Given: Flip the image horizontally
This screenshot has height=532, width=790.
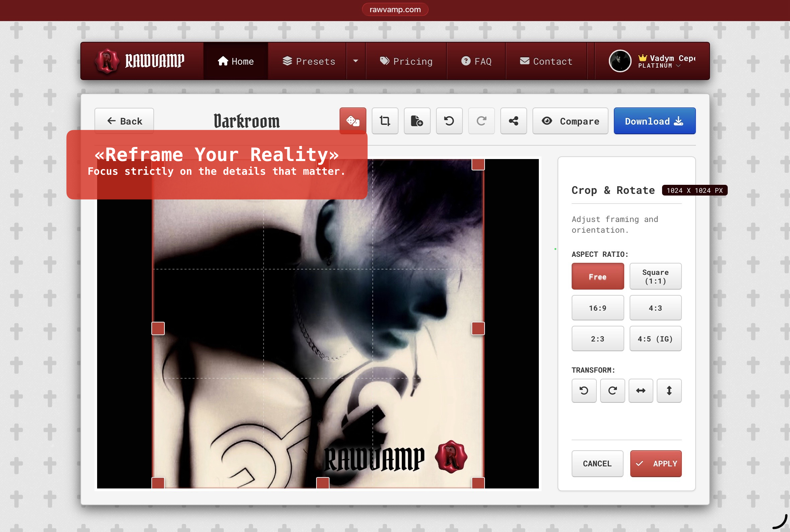Looking at the screenshot, I should (x=641, y=390).
